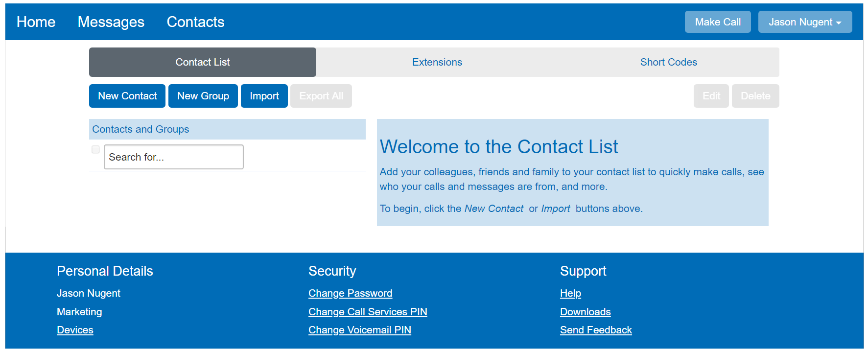Click the Send Feedback link
This screenshot has width=868, height=352.
point(596,330)
